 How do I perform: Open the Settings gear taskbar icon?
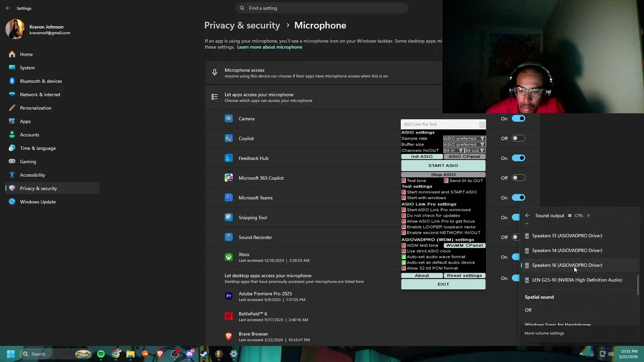233,354
